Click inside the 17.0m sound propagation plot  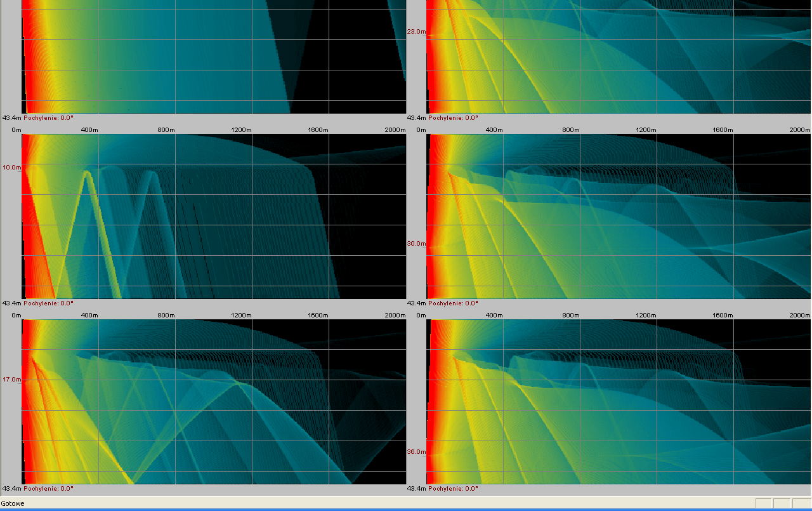(x=214, y=402)
